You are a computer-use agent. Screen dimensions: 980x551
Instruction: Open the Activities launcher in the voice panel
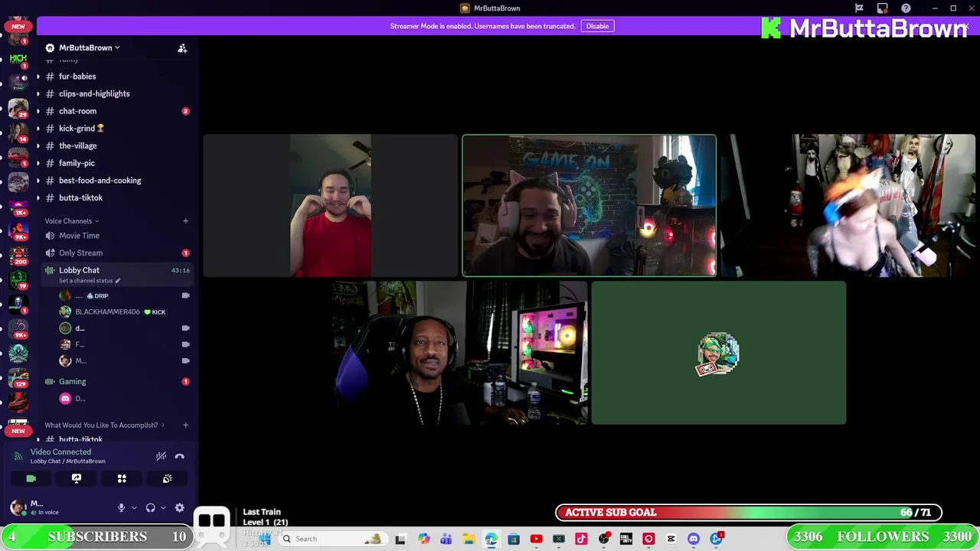[x=122, y=478]
